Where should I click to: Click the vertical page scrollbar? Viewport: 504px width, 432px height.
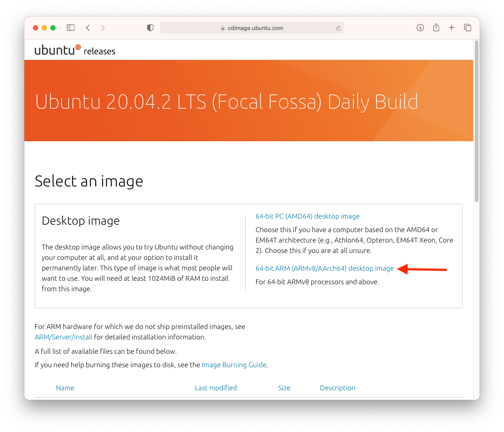click(x=476, y=122)
